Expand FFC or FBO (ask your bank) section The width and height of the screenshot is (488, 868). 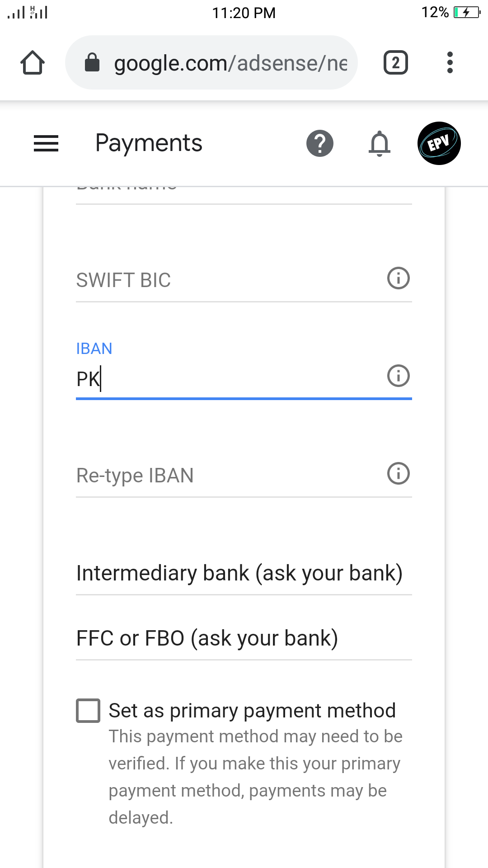[207, 638]
